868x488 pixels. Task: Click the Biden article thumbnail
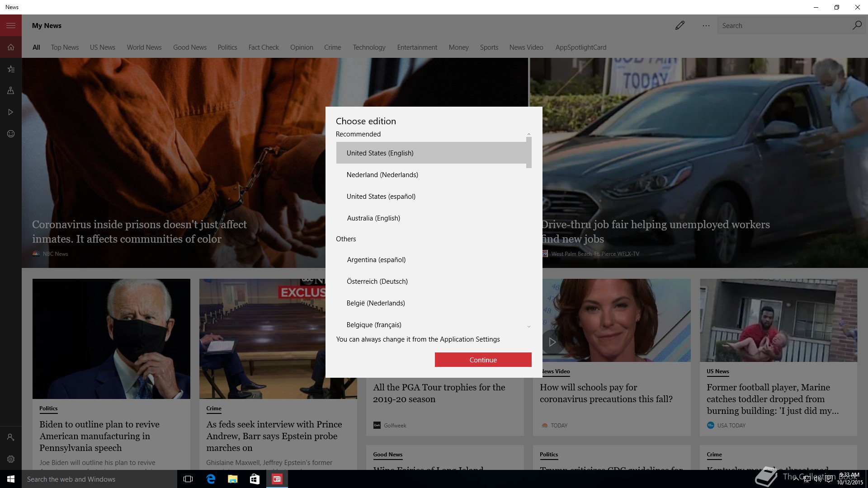(x=111, y=338)
